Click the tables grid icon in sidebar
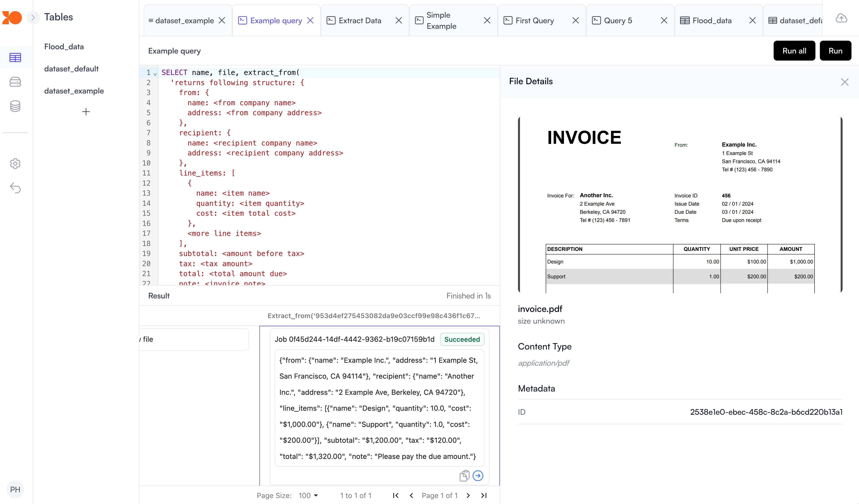The width and height of the screenshot is (859, 504). (15, 57)
